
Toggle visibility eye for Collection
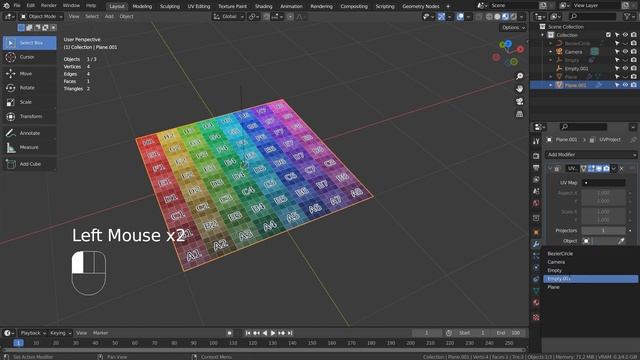pyautogui.click(x=625, y=35)
